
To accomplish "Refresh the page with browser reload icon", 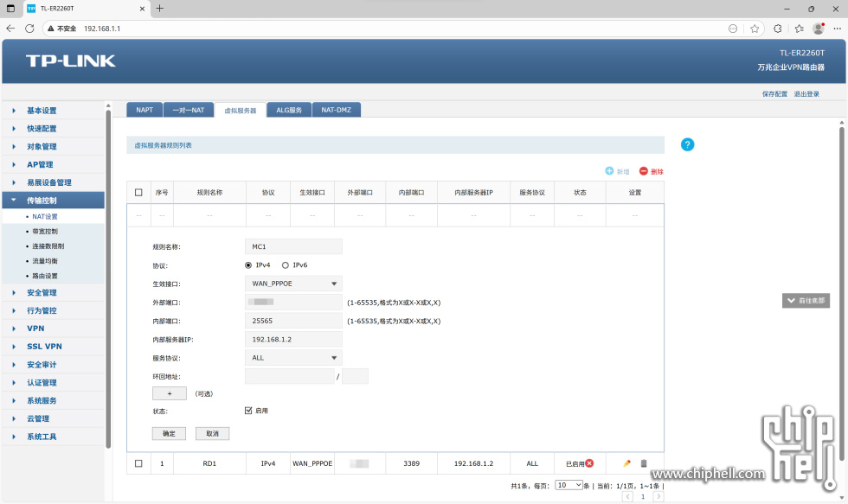I will click(x=29, y=29).
